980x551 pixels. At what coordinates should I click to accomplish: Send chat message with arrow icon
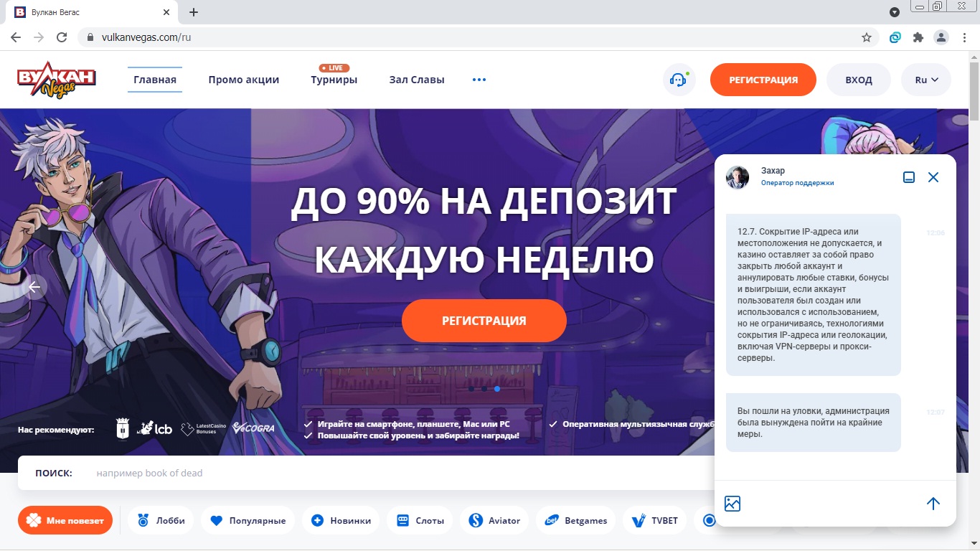[933, 504]
